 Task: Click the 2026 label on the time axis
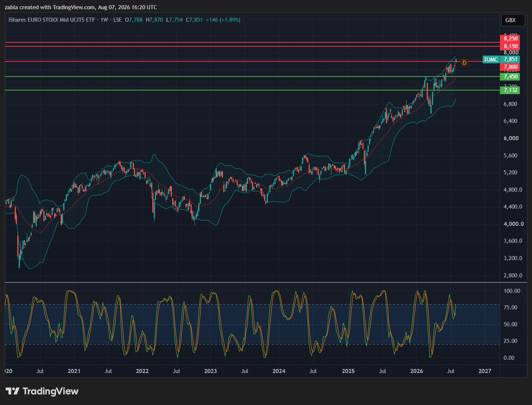click(x=416, y=371)
